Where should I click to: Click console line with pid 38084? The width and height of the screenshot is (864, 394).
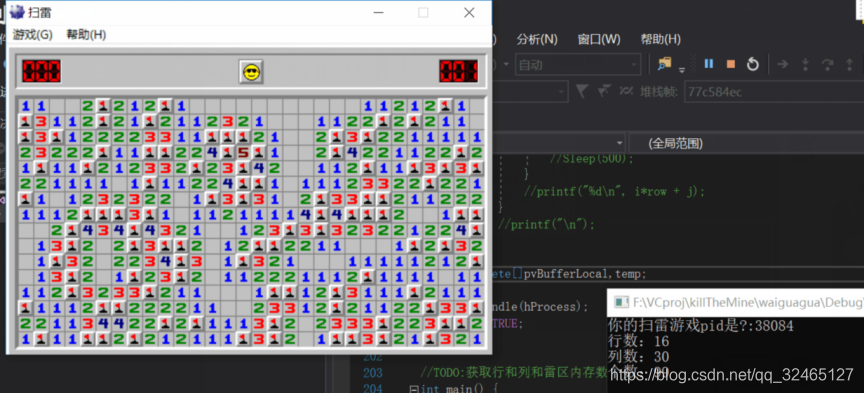tap(700, 326)
